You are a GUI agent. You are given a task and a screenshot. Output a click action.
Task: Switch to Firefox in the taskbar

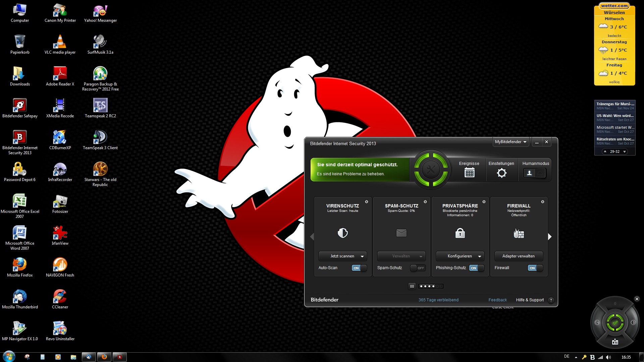coord(104,357)
